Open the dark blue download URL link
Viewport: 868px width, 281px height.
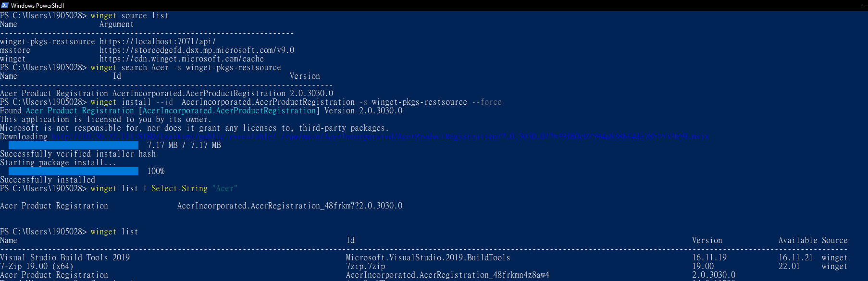pos(380,137)
